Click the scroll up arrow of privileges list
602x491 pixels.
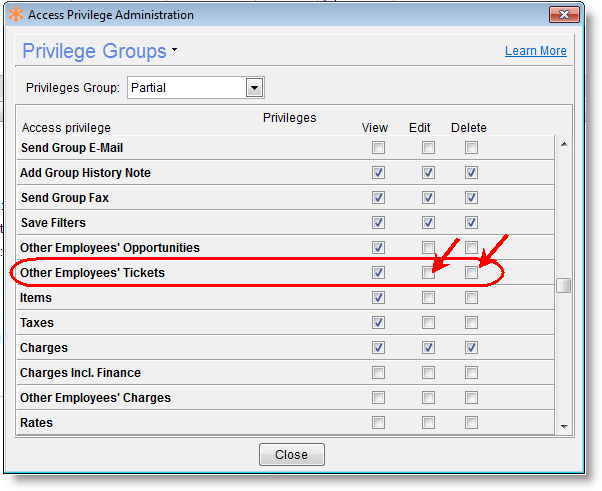pyautogui.click(x=564, y=145)
